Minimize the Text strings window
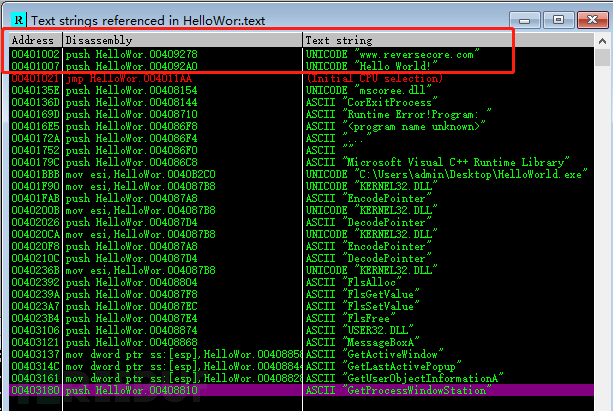The width and height of the screenshot is (613, 411). pos(525,18)
